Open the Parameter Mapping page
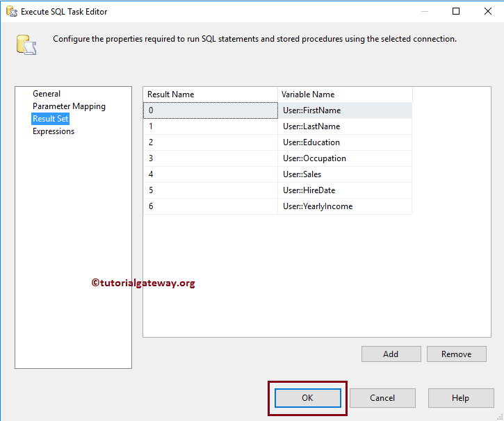504x421 pixels. 69,106
